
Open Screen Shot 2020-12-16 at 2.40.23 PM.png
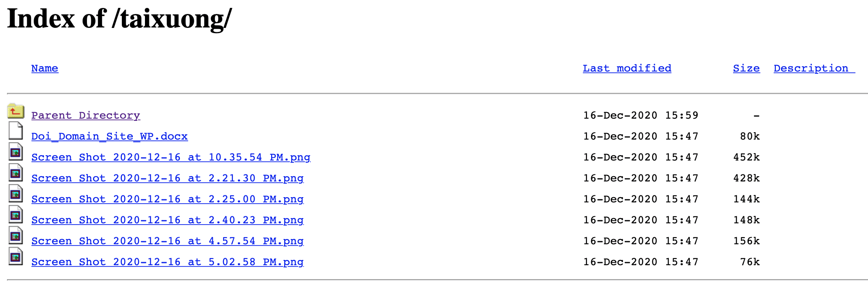tap(168, 219)
